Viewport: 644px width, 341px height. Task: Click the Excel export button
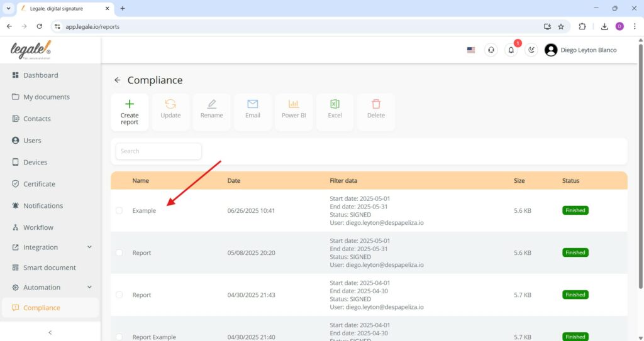point(335,112)
